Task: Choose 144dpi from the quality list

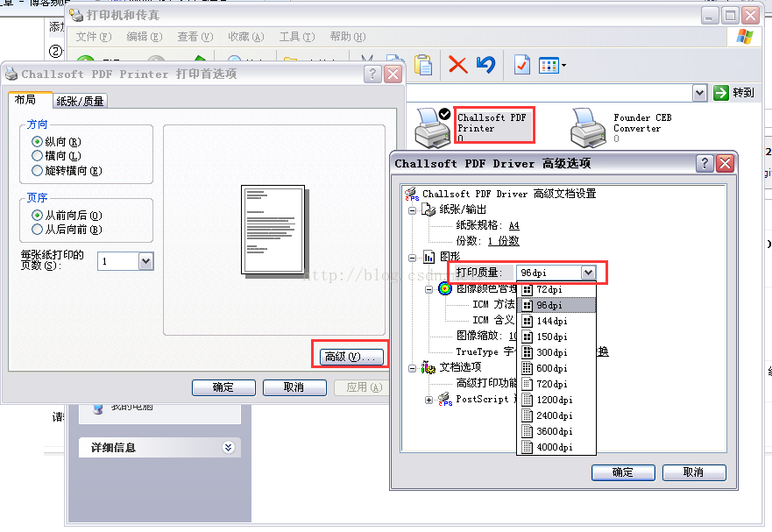Action: (x=556, y=321)
